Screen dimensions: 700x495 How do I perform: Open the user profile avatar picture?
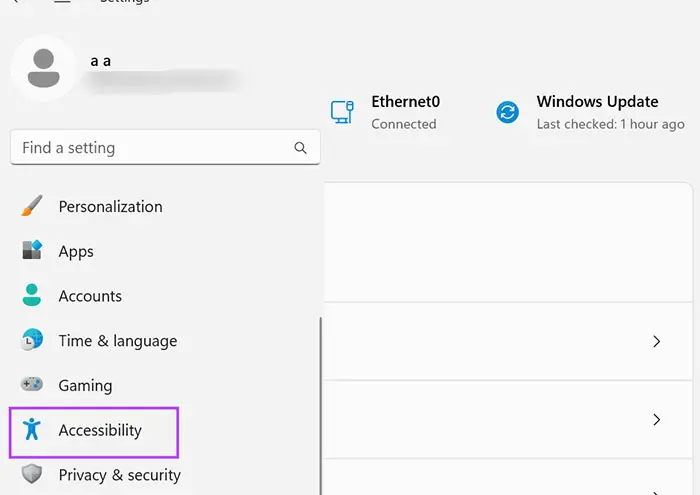(x=43, y=68)
